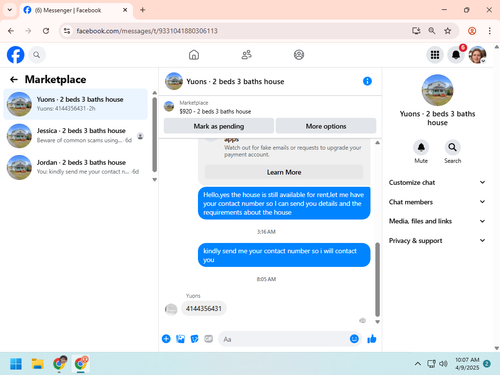Open the browser zoom magnifier icon
The height and width of the screenshot is (375, 500).
432,31
